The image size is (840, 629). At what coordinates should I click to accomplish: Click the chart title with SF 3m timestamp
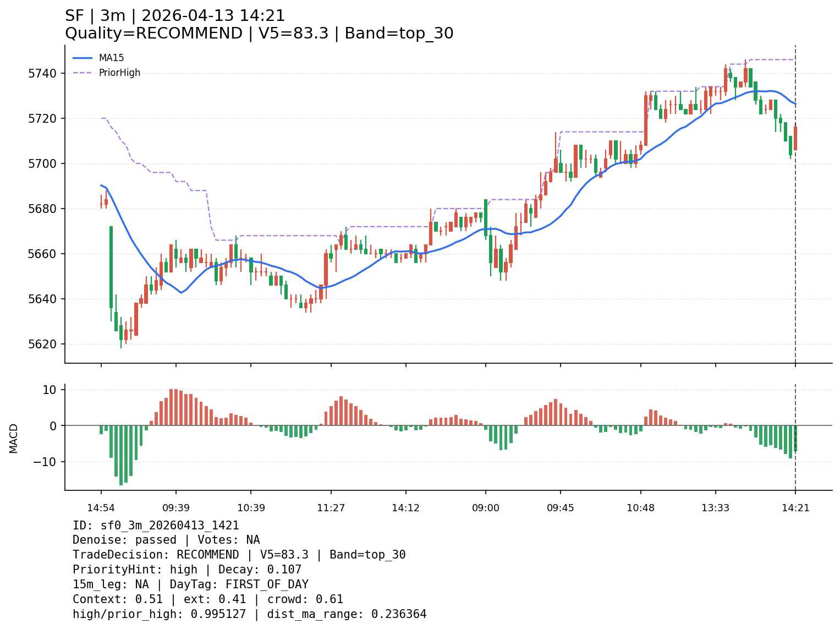(175, 16)
